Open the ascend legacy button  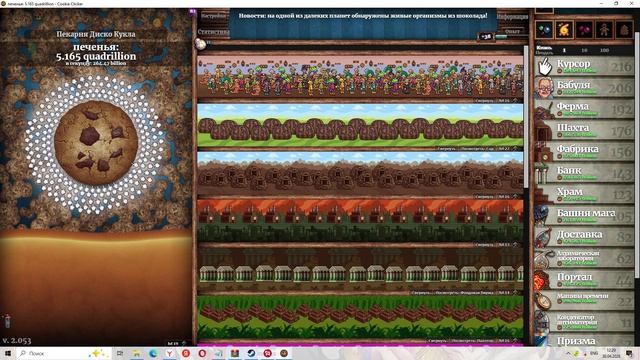coord(513,31)
